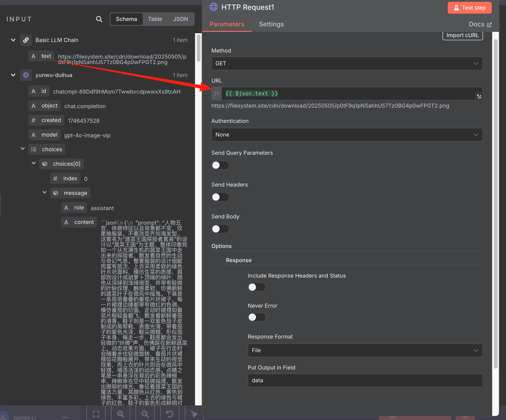
Task: Select the index field pill
Action: click(x=65, y=179)
